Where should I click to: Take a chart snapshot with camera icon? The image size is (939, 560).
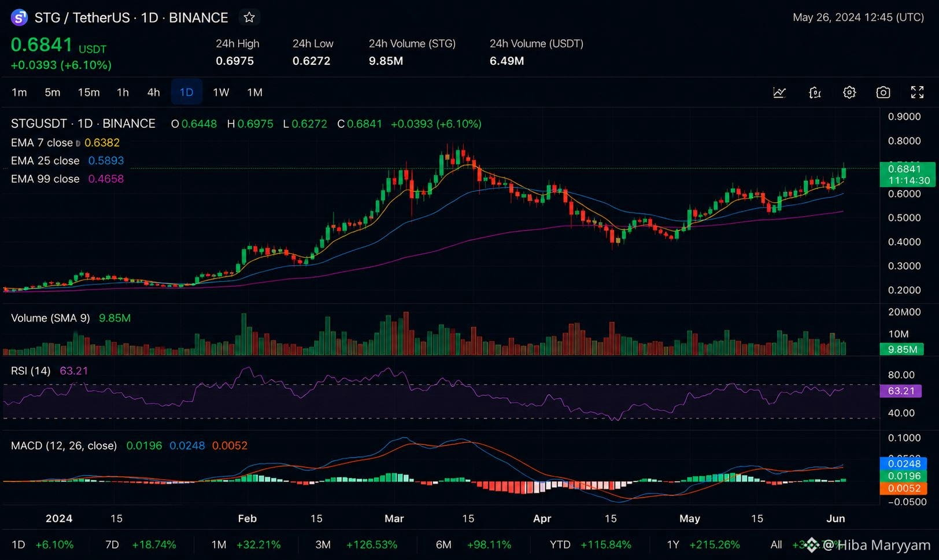coord(883,92)
